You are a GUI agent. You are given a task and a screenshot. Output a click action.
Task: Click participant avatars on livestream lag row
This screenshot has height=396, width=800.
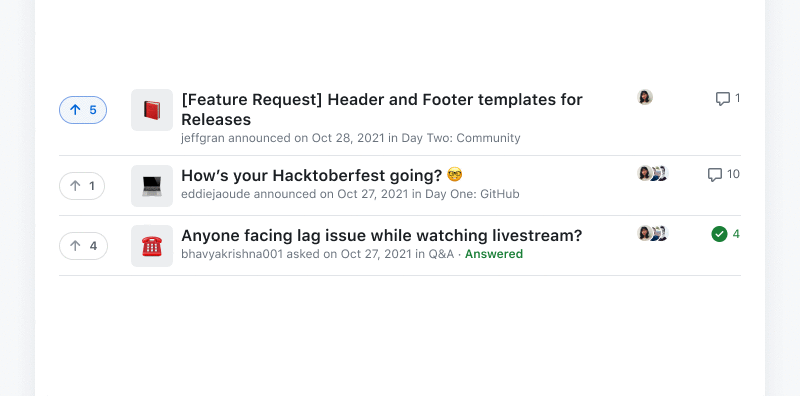click(x=653, y=233)
